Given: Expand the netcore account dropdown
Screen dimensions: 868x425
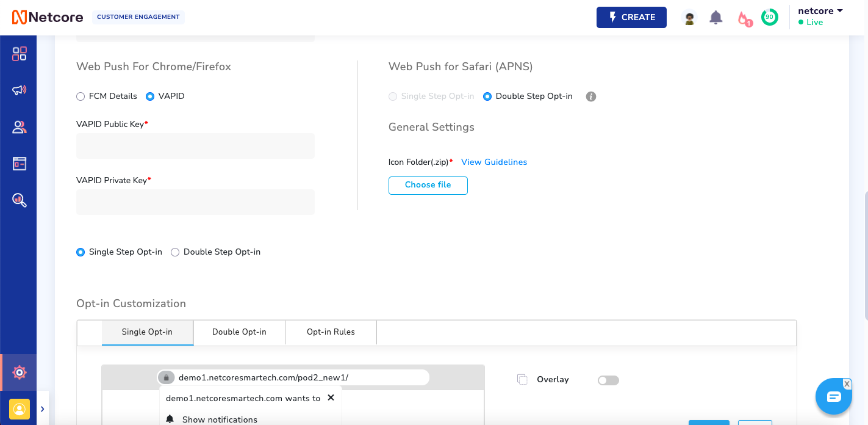Looking at the screenshot, I should pyautogui.click(x=820, y=11).
